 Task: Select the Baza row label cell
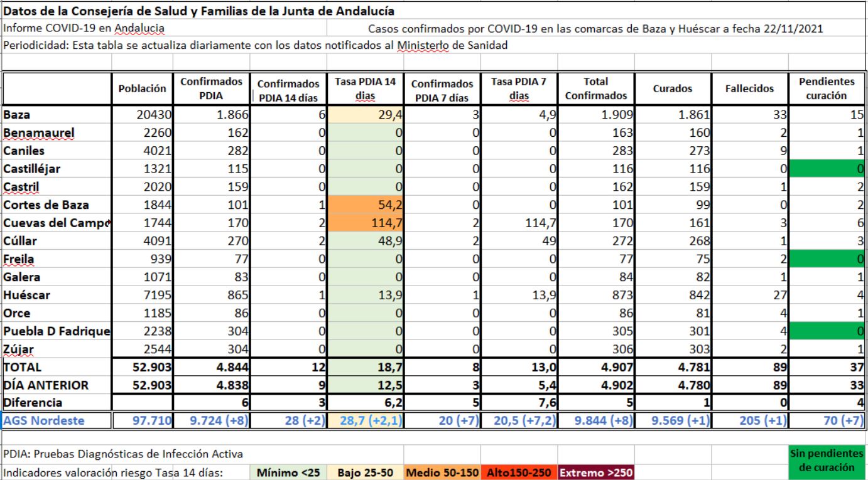[57, 115]
